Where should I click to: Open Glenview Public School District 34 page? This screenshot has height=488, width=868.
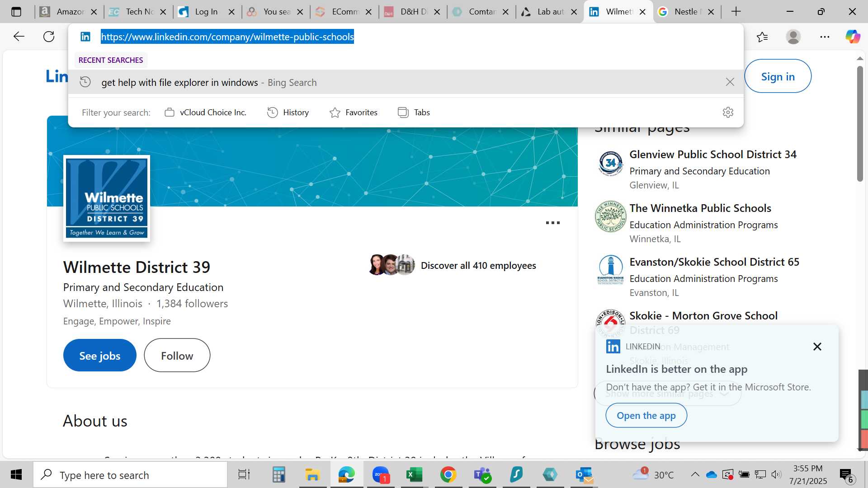pyautogui.click(x=713, y=155)
